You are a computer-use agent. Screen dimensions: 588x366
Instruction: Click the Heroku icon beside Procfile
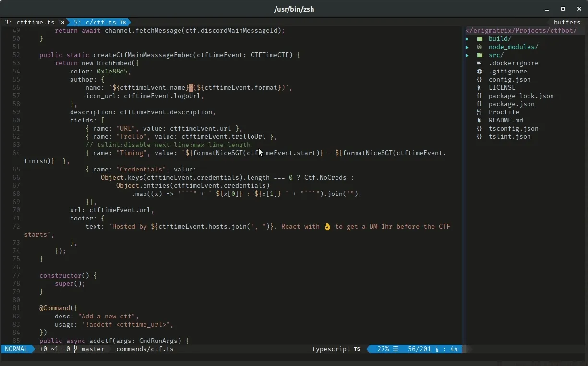[479, 112]
